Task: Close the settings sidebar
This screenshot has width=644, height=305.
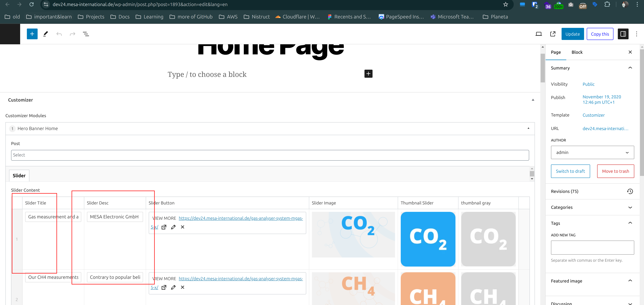Action: (630, 52)
